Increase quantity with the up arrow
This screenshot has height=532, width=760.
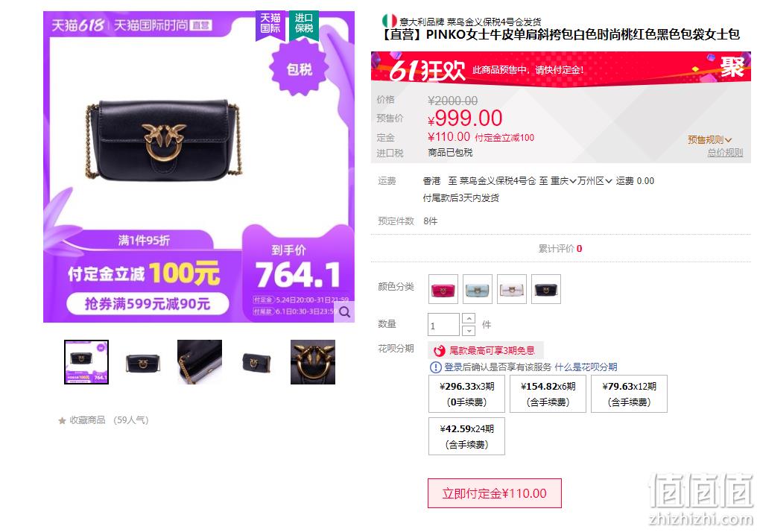469,318
